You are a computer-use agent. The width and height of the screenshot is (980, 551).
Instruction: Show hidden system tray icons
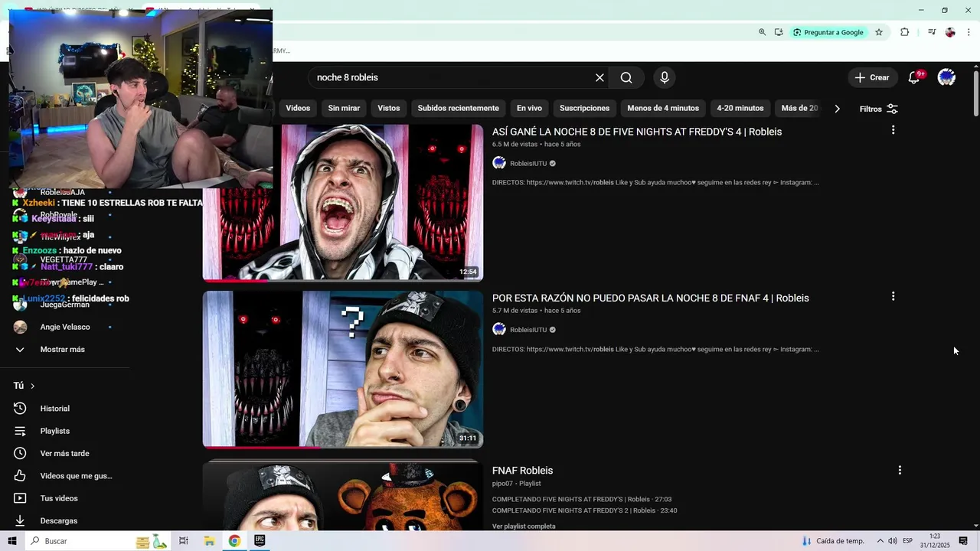coord(880,541)
